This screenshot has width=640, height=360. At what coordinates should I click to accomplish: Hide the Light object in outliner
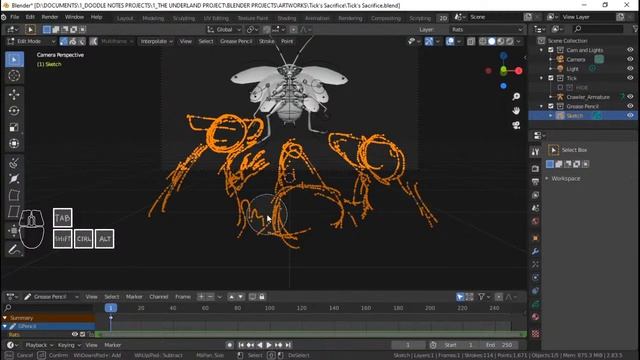coord(630,69)
